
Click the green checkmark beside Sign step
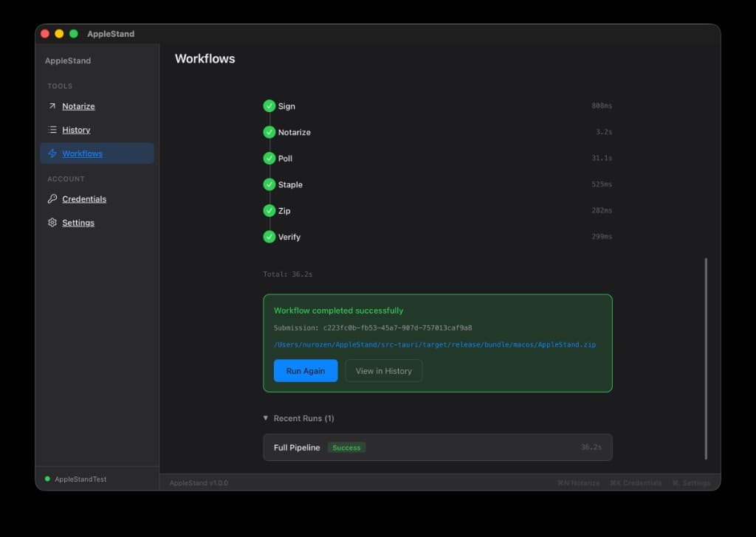[269, 106]
